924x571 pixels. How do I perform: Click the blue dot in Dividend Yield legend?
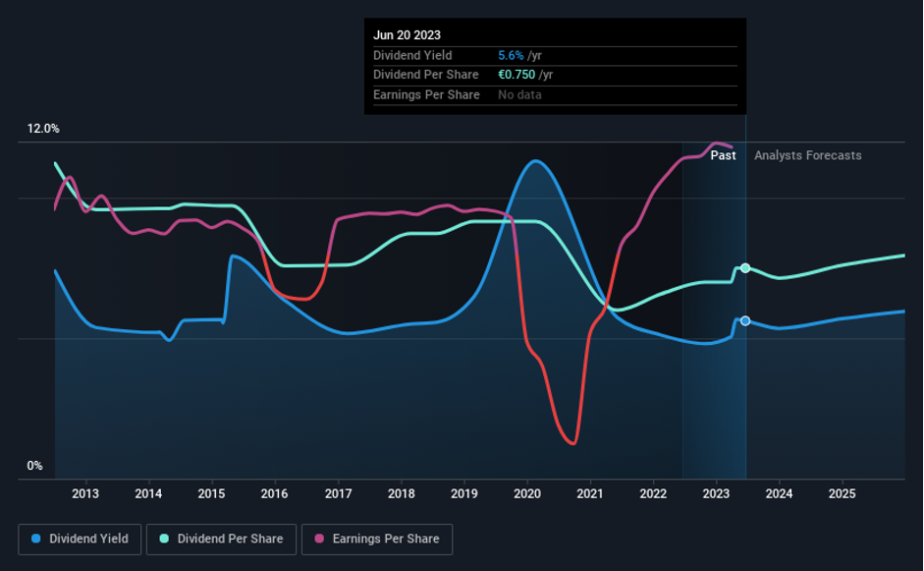36,539
